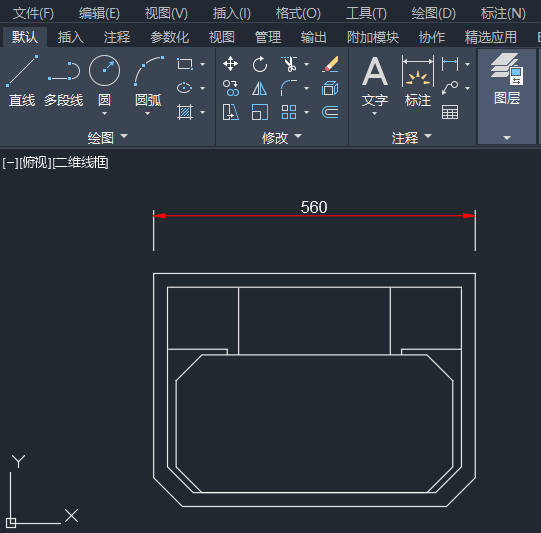The image size is (541, 533).
Task: Activate the Move tool
Action: [x=230, y=64]
